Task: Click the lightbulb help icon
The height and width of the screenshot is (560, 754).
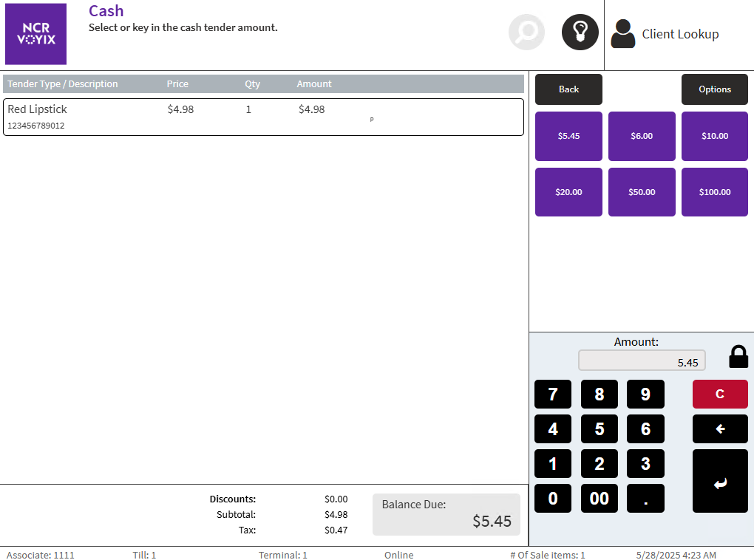Action: (580, 33)
